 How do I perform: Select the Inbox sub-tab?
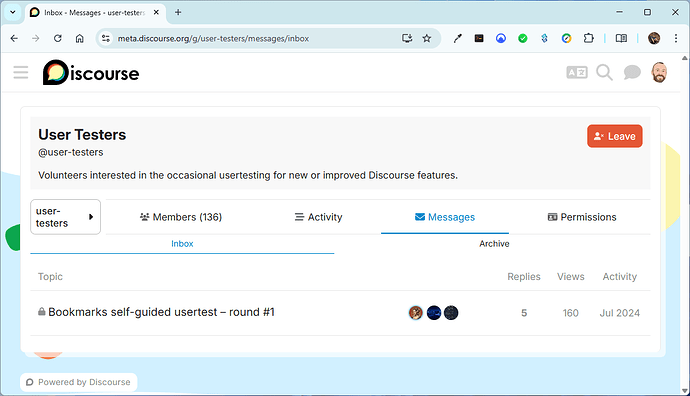coord(182,244)
